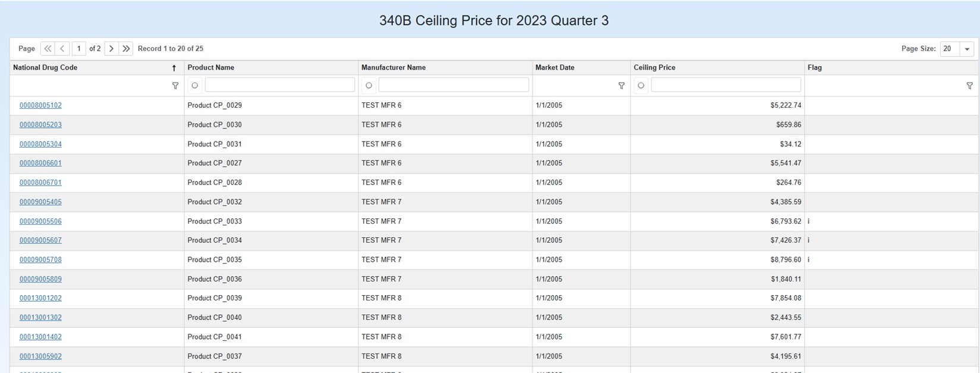The image size is (980, 373).
Task: Click the Manufacturer Name filter text box
Action: [x=453, y=85]
